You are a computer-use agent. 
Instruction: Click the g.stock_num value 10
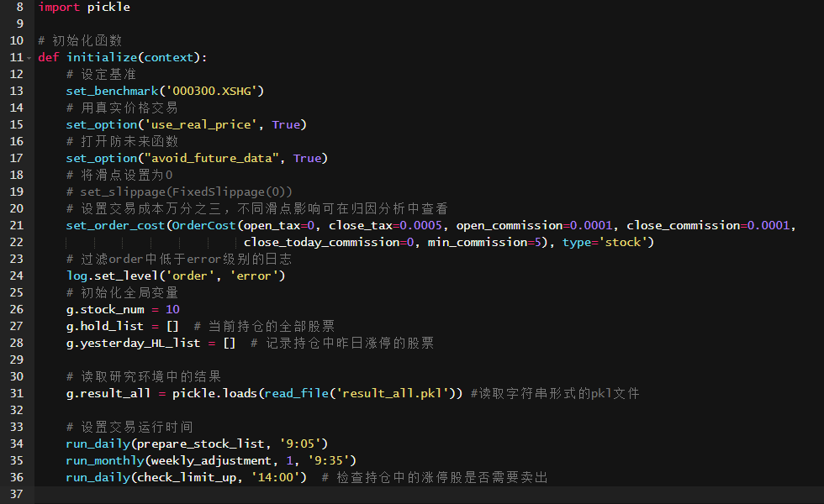[x=172, y=309]
